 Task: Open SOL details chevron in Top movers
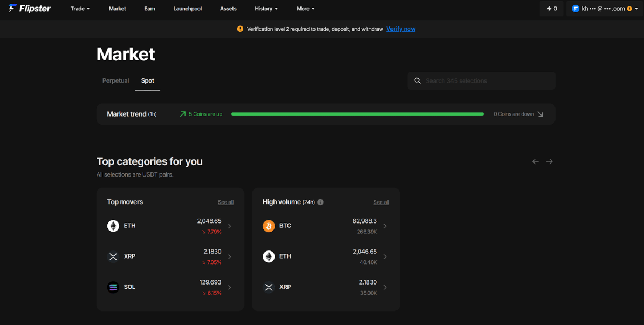[x=230, y=287]
